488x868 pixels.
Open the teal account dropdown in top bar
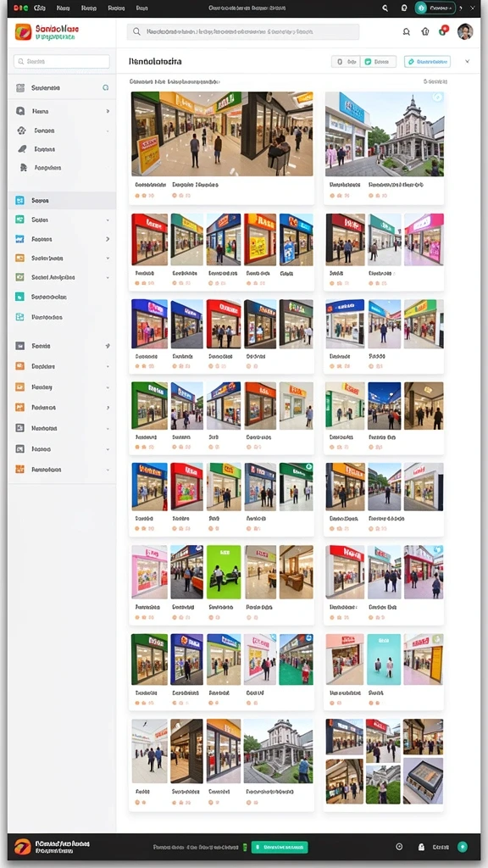coord(435,8)
